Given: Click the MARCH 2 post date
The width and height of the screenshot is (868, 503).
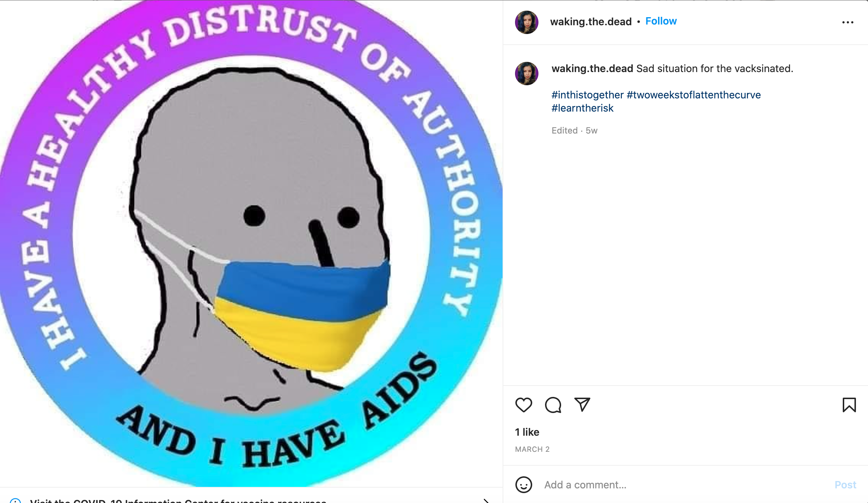Looking at the screenshot, I should (532, 449).
